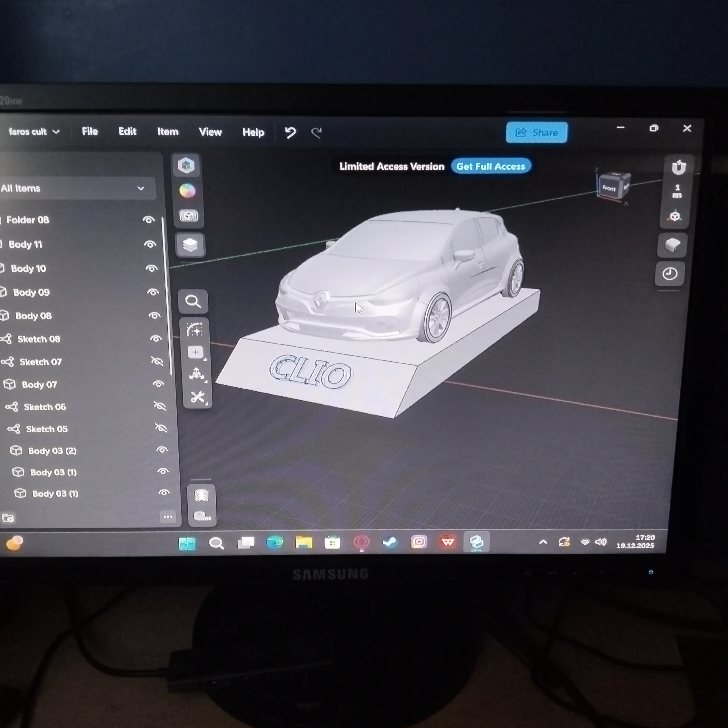728x728 pixels.
Task: Click the Redo arrow
Action: [x=316, y=133]
